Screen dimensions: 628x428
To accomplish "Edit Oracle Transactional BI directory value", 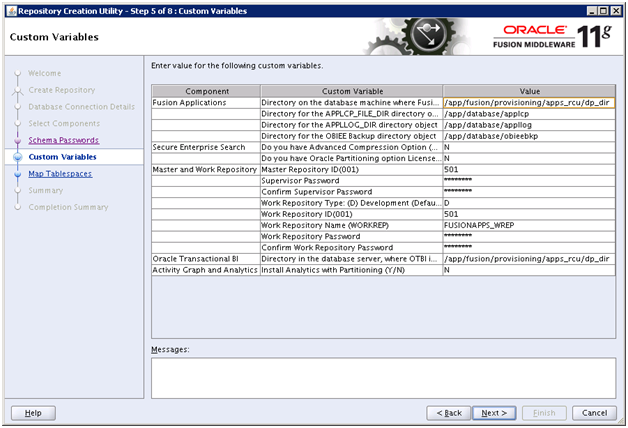I will (x=529, y=259).
